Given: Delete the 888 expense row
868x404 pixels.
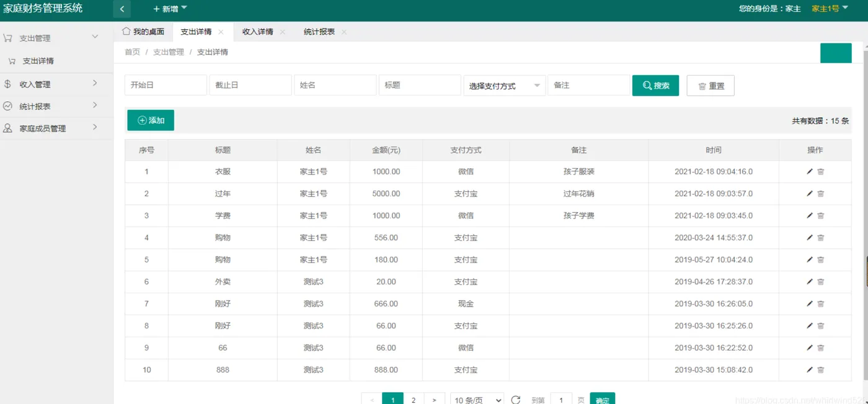Looking at the screenshot, I should [821, 370].
